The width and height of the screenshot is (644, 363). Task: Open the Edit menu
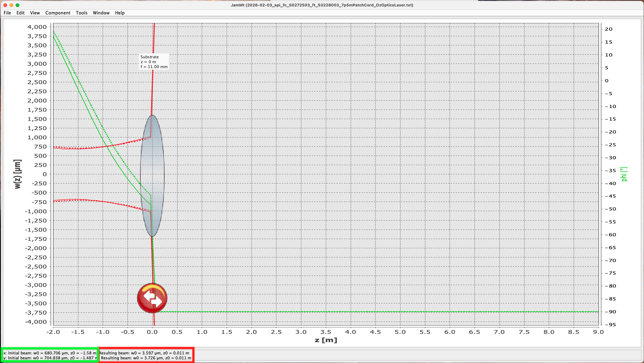[x=21, y=13]
